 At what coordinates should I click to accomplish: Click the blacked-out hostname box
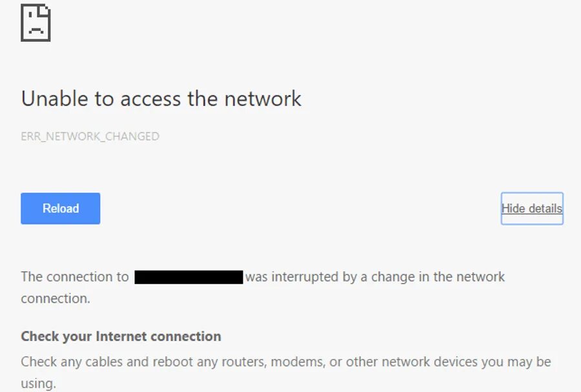click(189, 277)
